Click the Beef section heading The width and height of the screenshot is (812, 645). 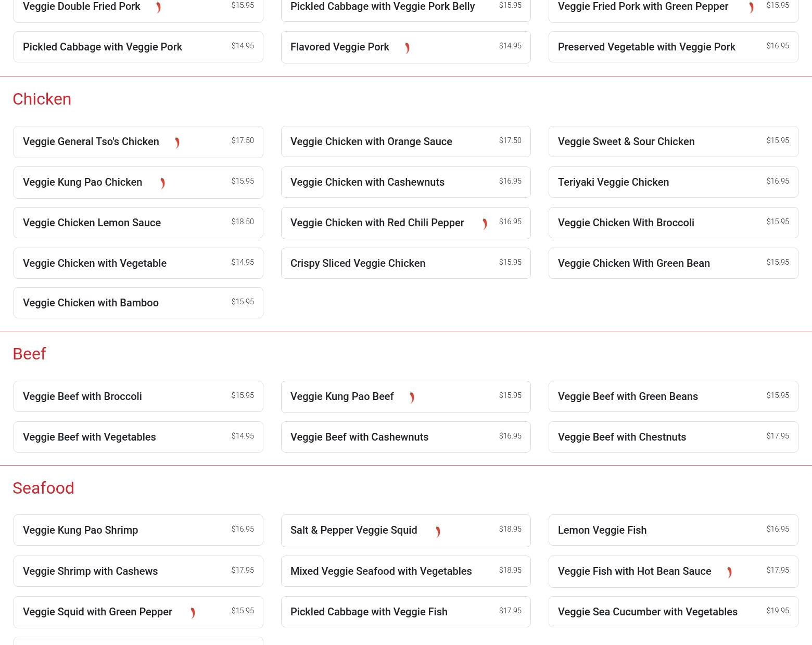(x=29, y=354)
